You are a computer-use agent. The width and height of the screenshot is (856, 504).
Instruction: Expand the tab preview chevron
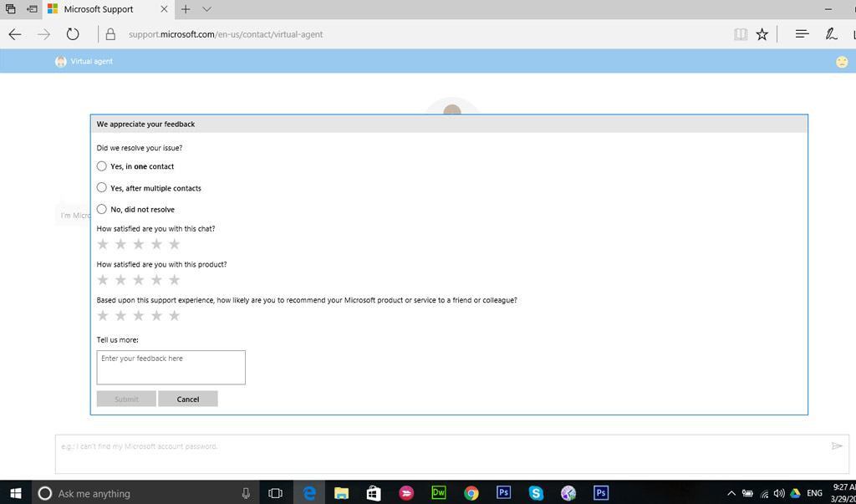click(207, 9)
